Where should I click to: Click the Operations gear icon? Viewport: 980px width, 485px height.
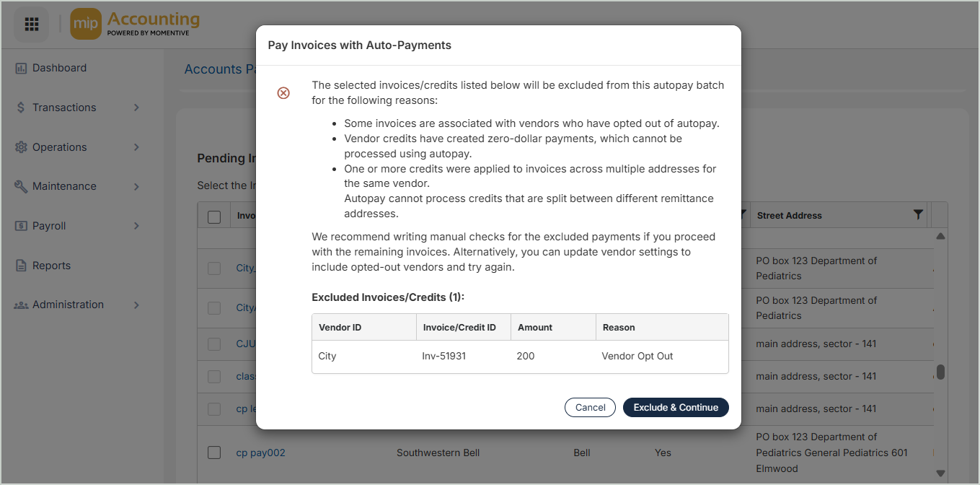tap(21, 147)
